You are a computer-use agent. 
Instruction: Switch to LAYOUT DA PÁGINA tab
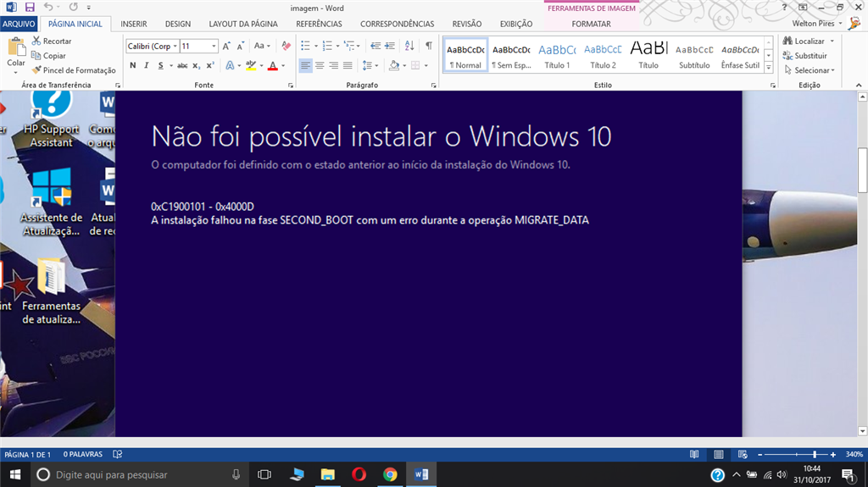pyautogui.click(x=243, y=24)
